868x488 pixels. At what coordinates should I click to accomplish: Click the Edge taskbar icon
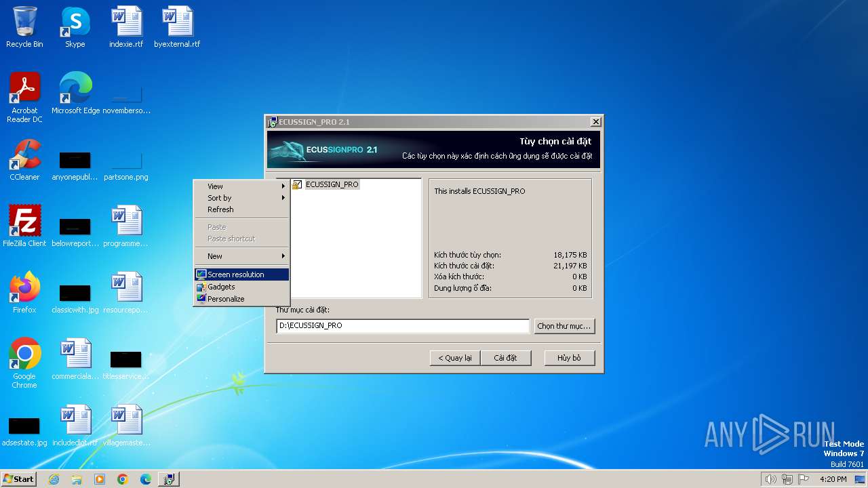point(146,479)
